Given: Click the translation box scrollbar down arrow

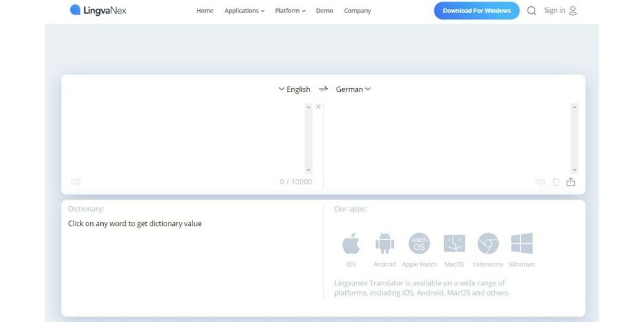Looking at the screenshot, I should point(575,170).
